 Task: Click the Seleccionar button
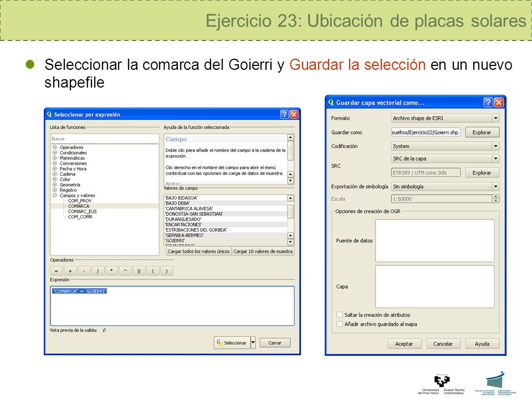tap(232, 342)
